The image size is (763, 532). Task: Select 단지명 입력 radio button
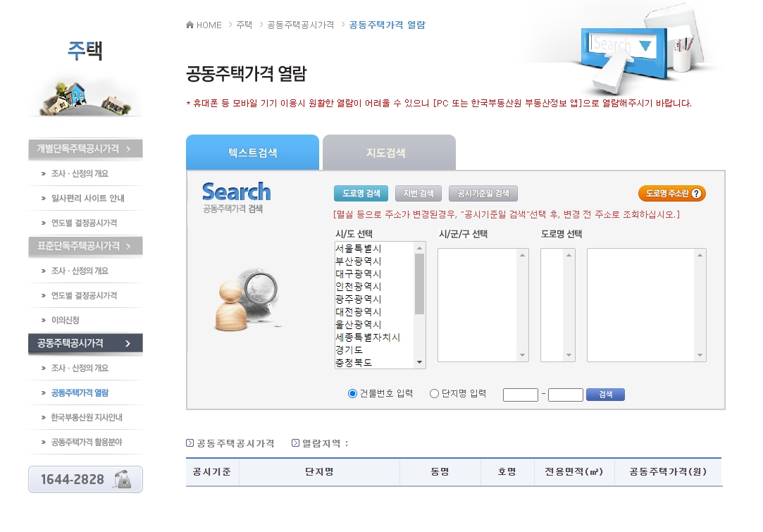[434, 394]
